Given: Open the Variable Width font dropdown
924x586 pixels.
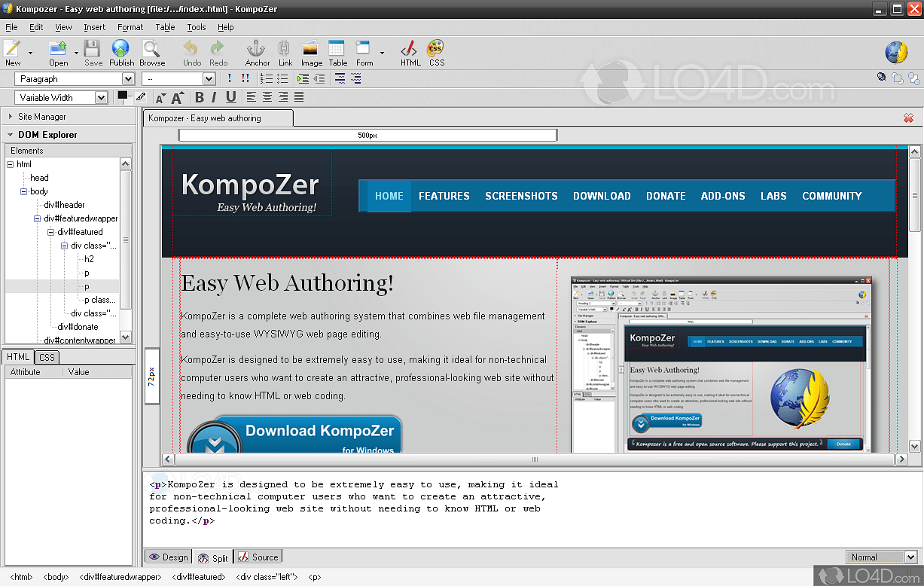Looking at the screenshot, I should coord(61,98).
